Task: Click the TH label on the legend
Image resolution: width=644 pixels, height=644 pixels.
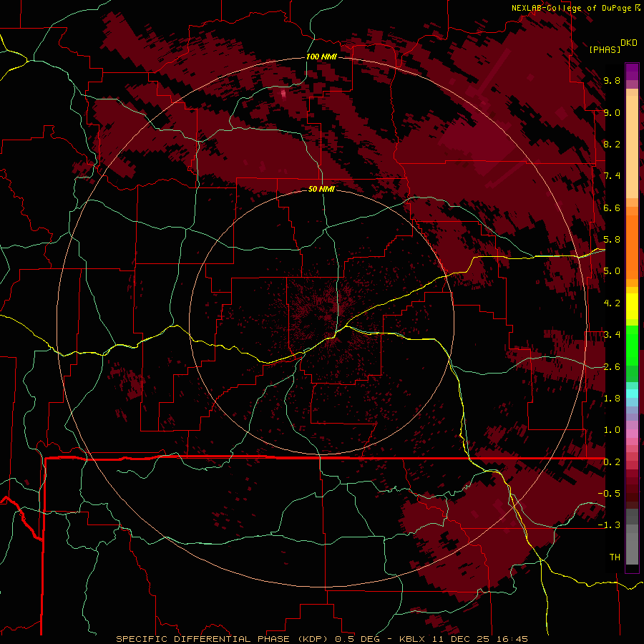Action: coord(615,557)
